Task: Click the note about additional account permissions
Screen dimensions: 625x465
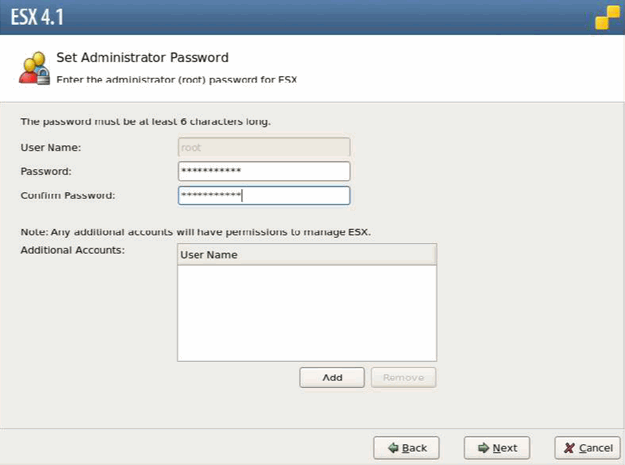Action: [x=195, y=232]
